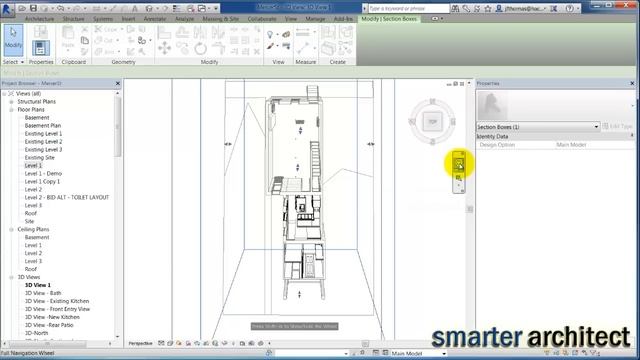
Task: Click the Copy to Clipboard icon
Action: [84, 40]
